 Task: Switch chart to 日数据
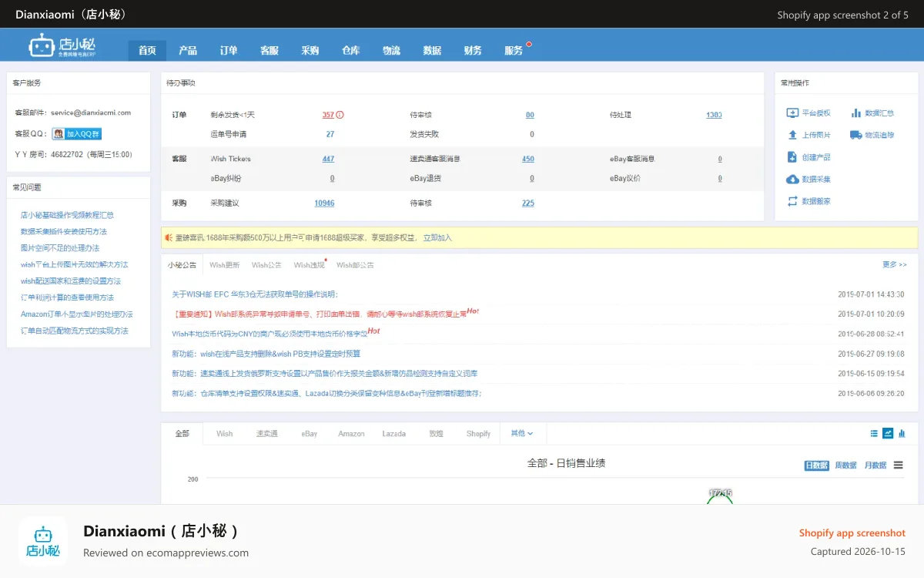(816, 465)
